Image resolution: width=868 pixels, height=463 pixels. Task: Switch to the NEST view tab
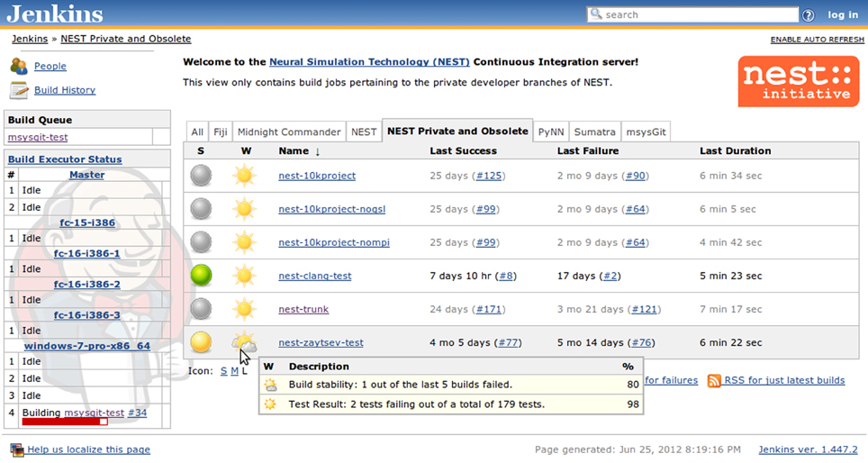tap(364, 132)
